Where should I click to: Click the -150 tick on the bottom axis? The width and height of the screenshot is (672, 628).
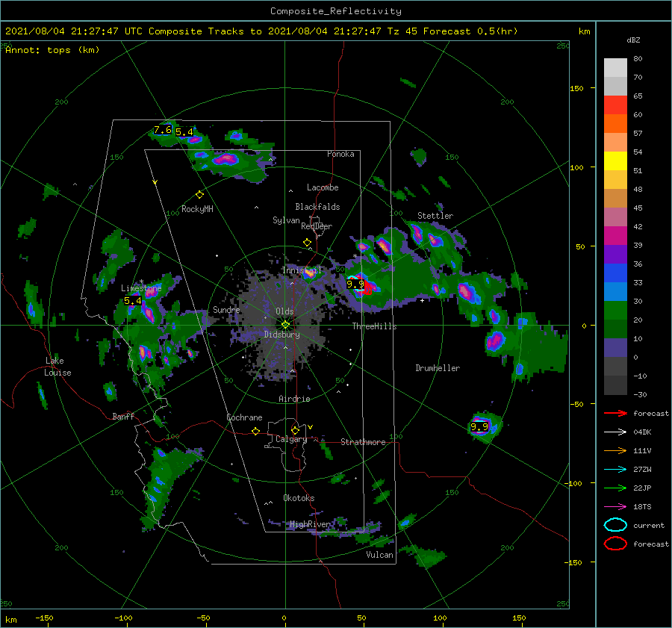[x=44, y=618]
